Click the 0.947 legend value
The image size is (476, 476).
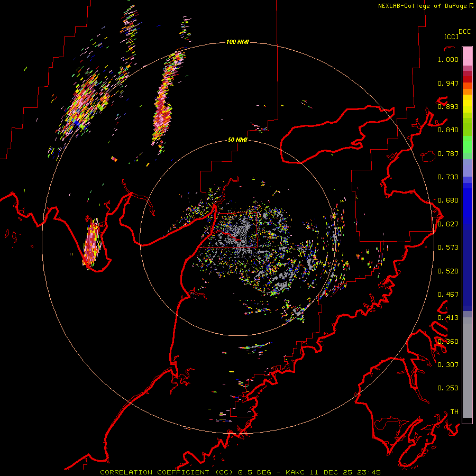coord(448,83)
